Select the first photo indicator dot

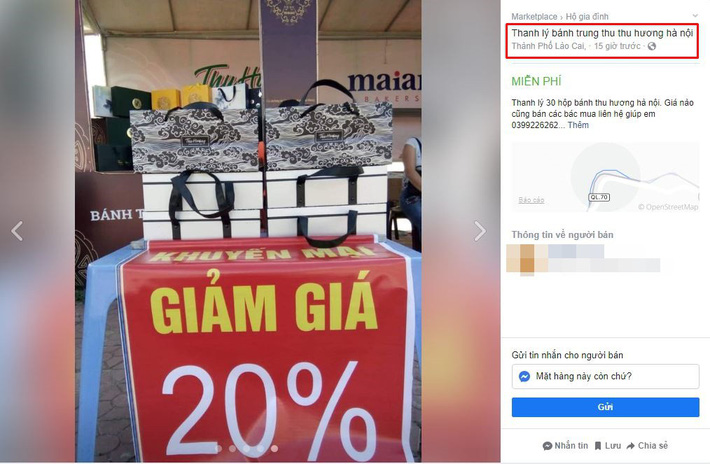coord(218,449)
